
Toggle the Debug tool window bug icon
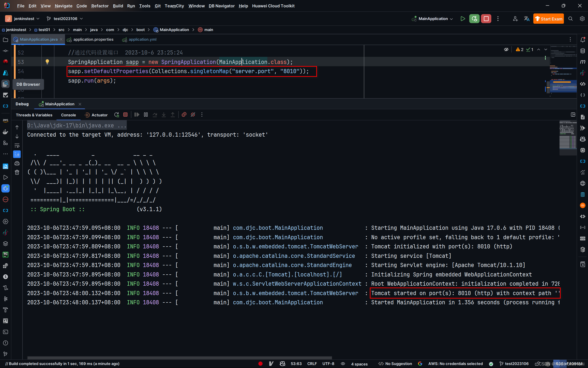(5, 188)
